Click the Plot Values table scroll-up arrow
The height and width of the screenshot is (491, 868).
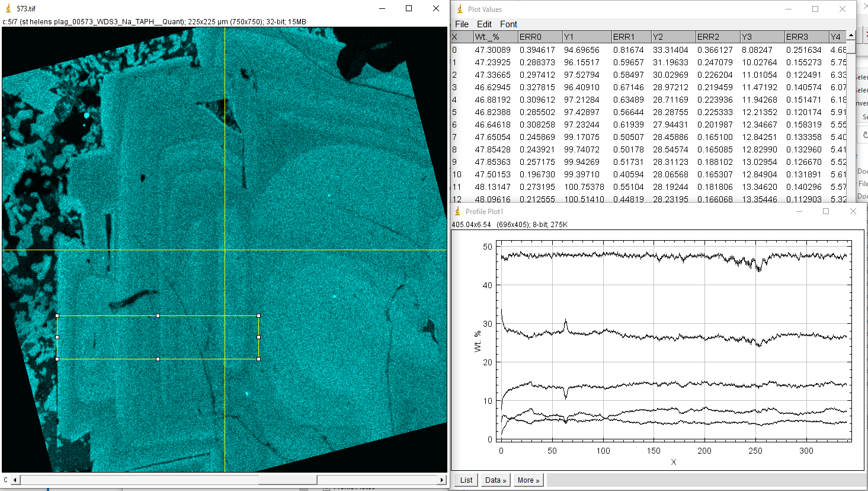pyautogui.click(x=851, y=36)
